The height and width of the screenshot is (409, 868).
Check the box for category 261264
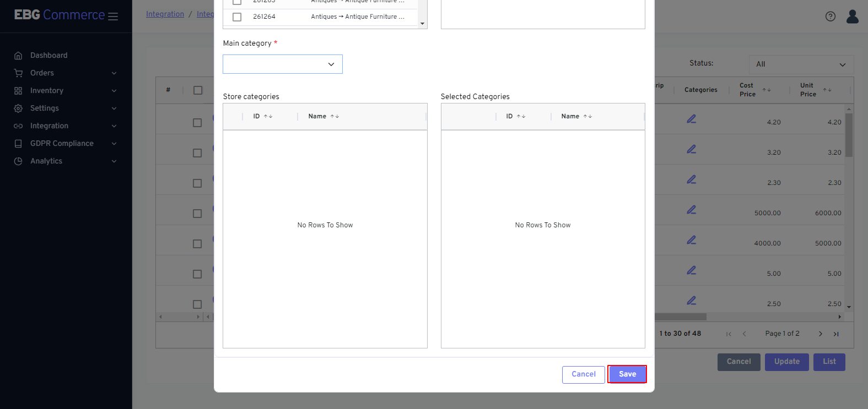pyautogui.click(x=237, y=17)
